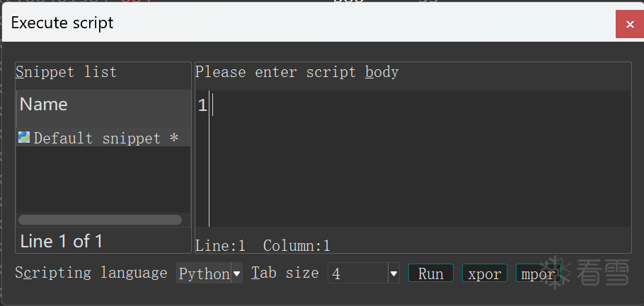Click the Line:1 Column:1 indicator
Image resolution: width=644 pixels, height=306 pixels.
tap(263, 246)
